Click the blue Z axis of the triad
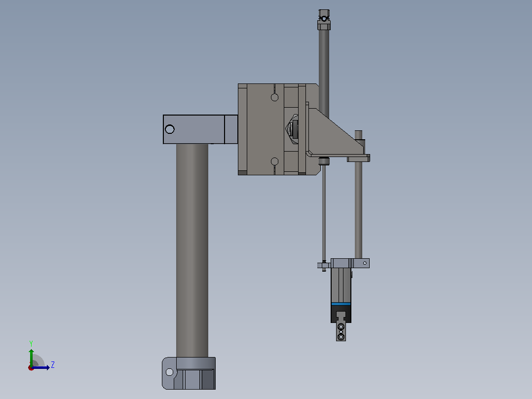Image resolution: width=532 pixels, height=399 pixels. click(41, 368)
